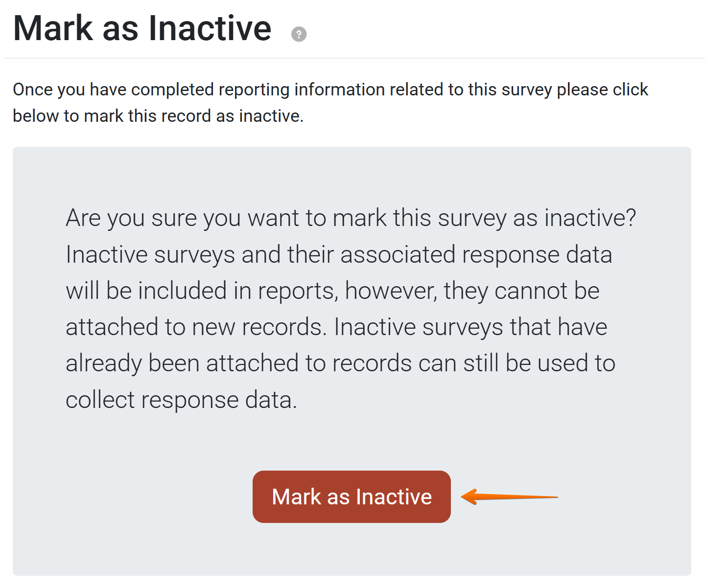Click the text 'collect response data.'

[x=181, y=400]
